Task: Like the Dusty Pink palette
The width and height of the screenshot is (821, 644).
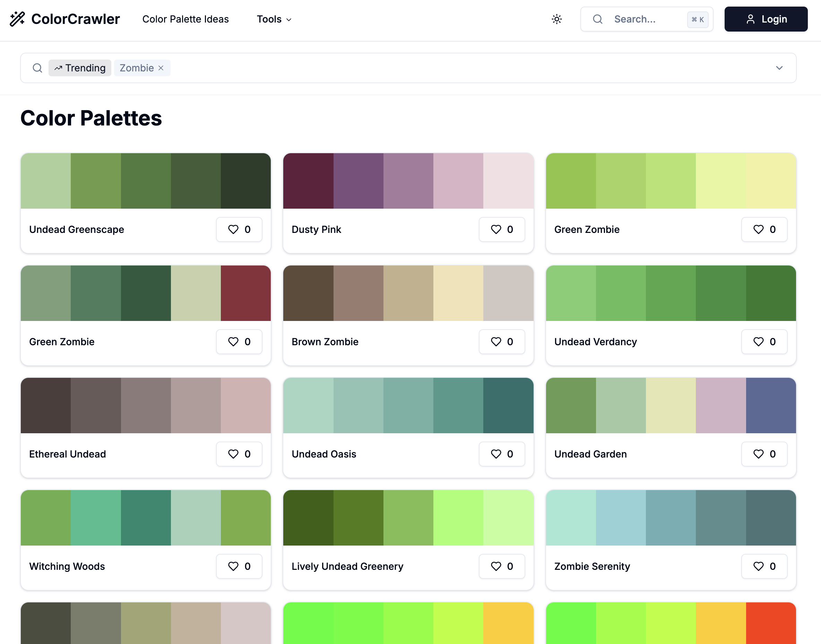Action: pyautogui.click(x=501, y=229)
